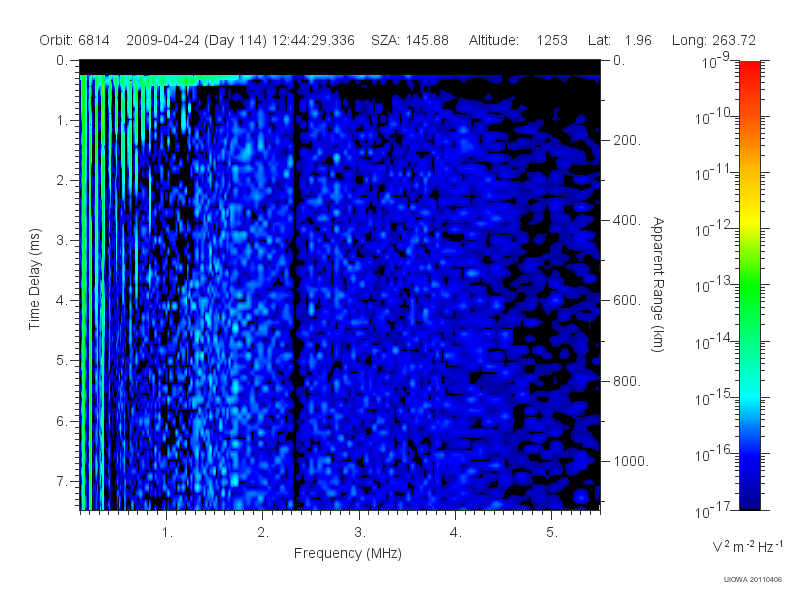The height and width of the screenshot is (600, 800).
Task: Click the latitude value 1.96
Action: click(x=638, y=40)
